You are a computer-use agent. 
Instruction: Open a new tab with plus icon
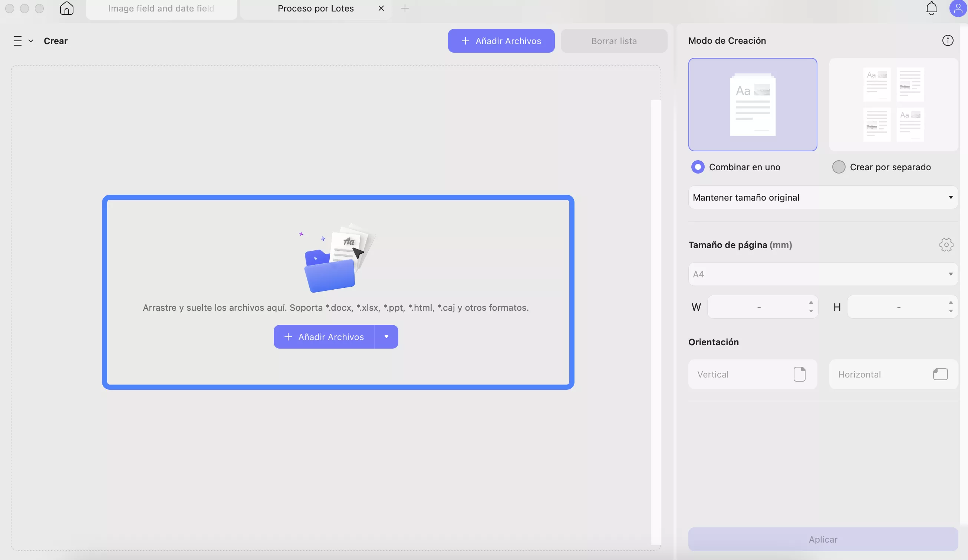tap(405, 8)
